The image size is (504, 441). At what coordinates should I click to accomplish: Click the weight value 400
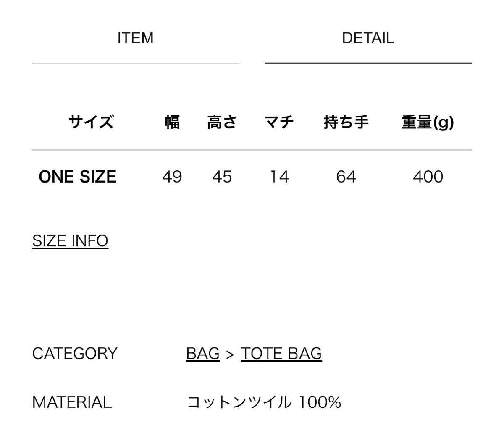pyautogui.click(x=428, y=177)
